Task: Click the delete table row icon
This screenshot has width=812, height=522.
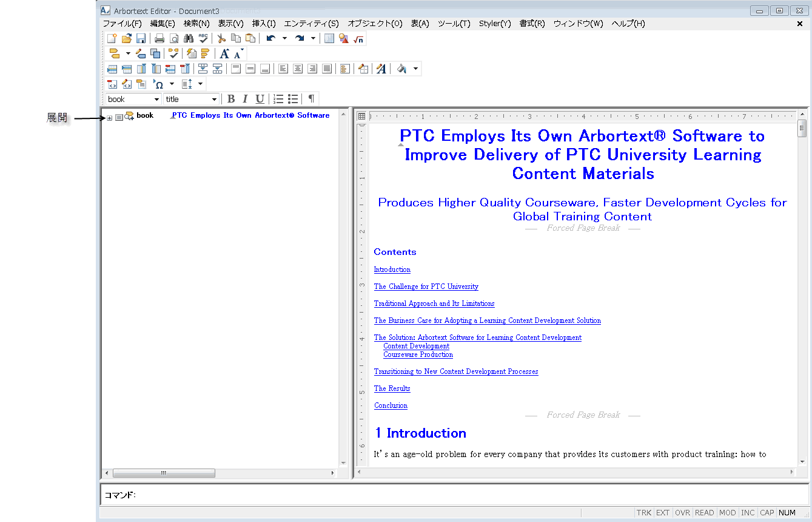Action: click(170, 69)
